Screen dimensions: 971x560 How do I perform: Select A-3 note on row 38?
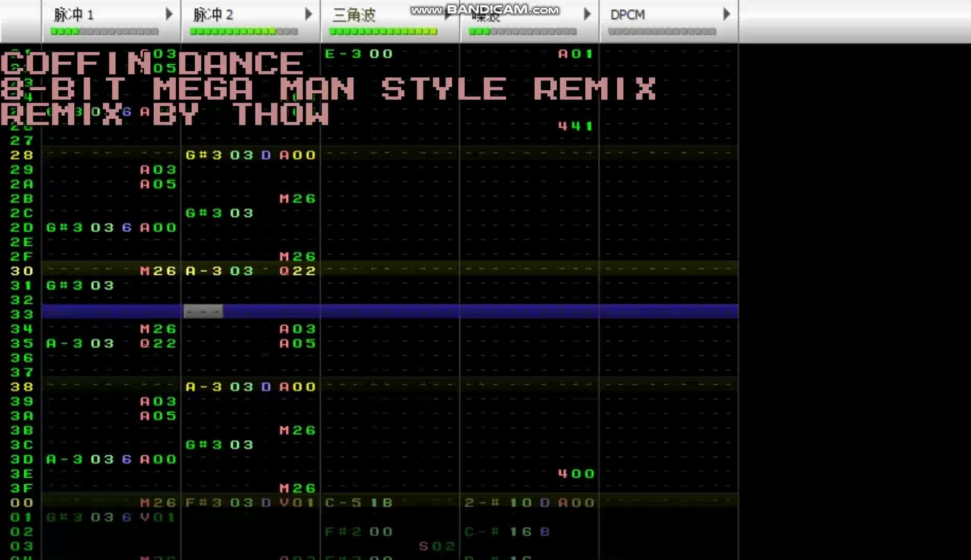coord(204,387)
